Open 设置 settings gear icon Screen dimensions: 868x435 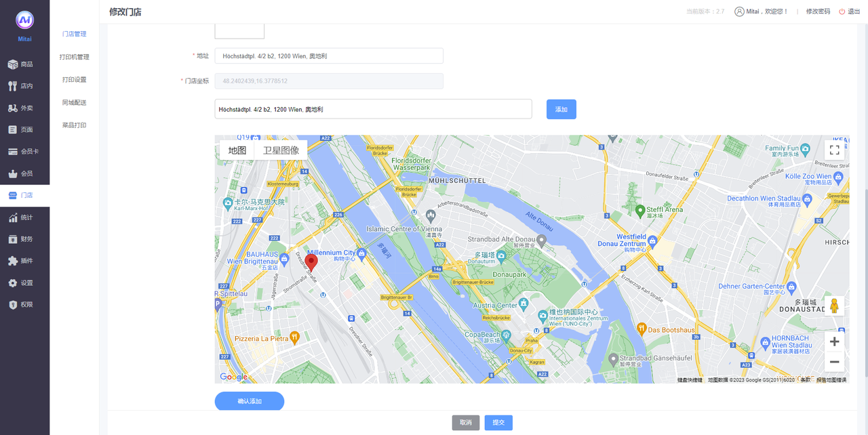(x=12, y=283)
